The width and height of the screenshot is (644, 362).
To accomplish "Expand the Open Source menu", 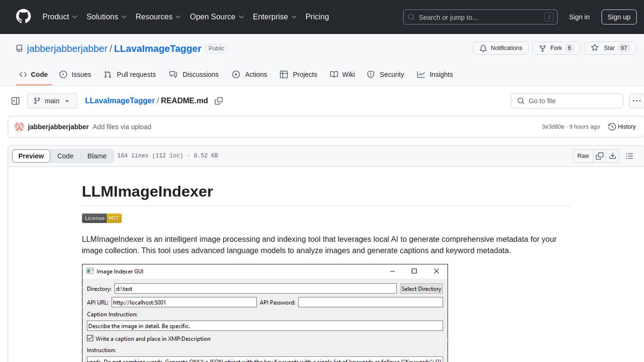I will [x=217, y=17].
